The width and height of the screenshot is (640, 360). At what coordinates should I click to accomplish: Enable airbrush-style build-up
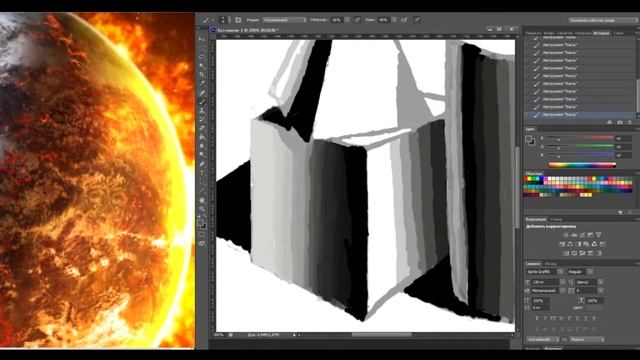(x=404, y=20)
